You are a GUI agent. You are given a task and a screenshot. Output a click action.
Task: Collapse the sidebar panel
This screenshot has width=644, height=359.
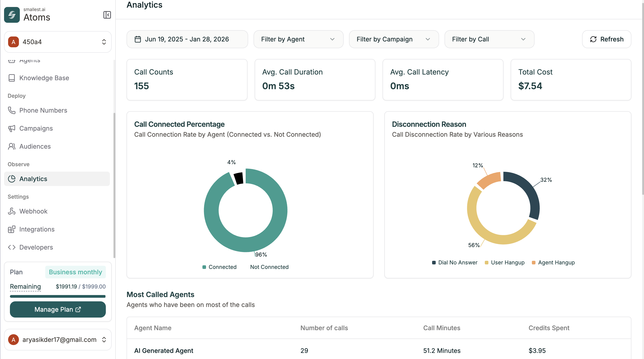(x=107, y=15)
